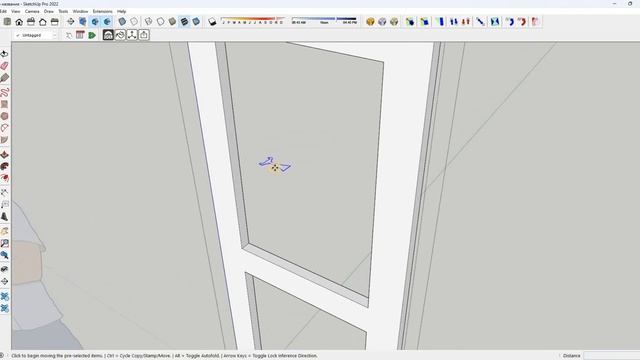Select the Freehand tool
Image resolution: width=640 pixels, height=360 pixels.
(4, 92)
